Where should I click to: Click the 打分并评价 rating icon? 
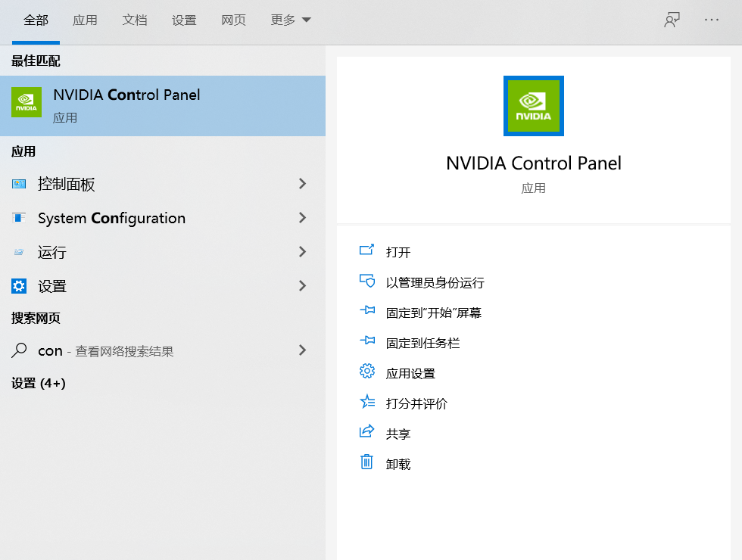[366, 403]
